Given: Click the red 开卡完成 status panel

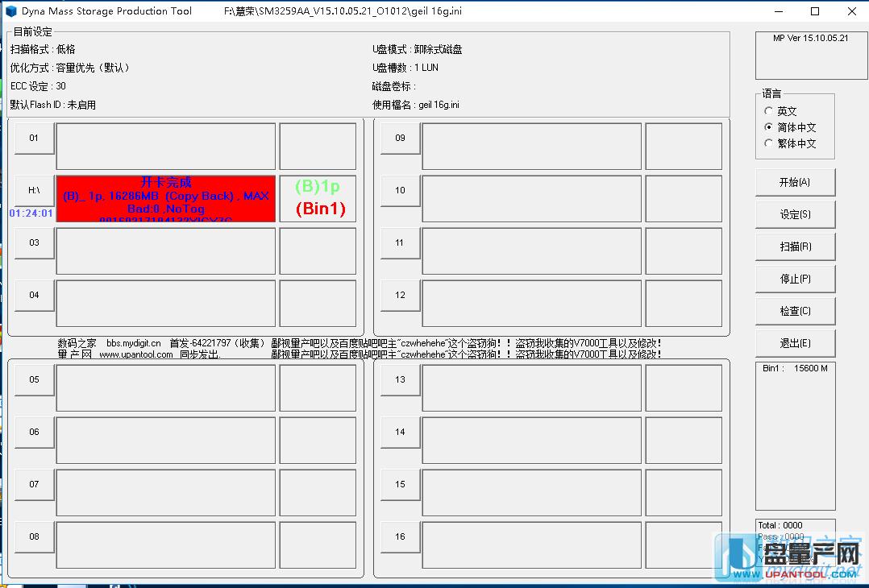Looking at the screenshot, I should 165,198.
